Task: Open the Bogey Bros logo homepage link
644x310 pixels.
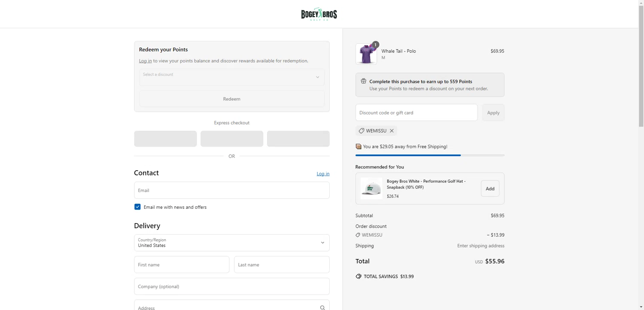Action: pos(319,14)
